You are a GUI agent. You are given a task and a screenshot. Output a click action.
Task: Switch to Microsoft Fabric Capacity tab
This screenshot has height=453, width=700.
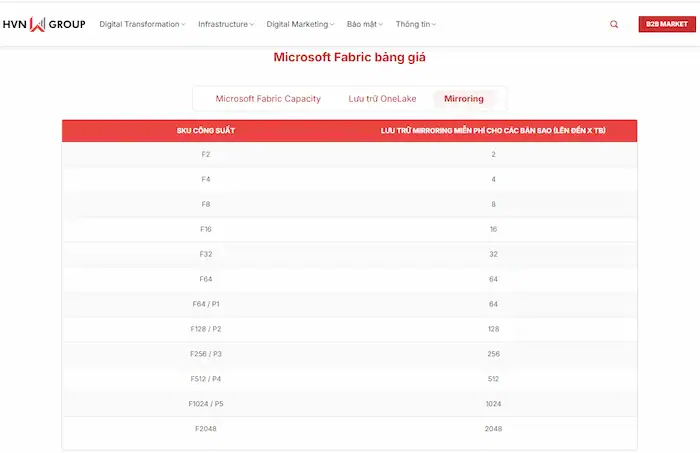click(x=268, y=99)
